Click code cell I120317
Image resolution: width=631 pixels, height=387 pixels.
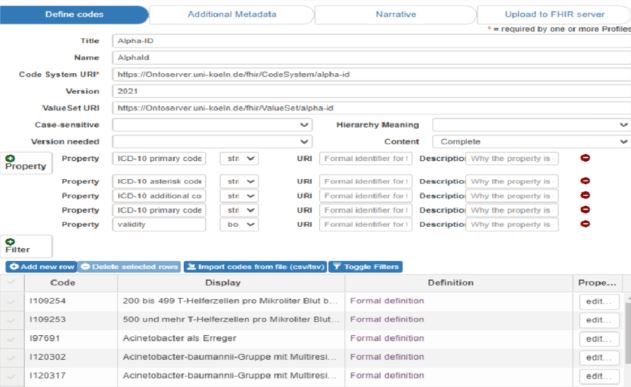pyautogui.click(x=71, y=376)
